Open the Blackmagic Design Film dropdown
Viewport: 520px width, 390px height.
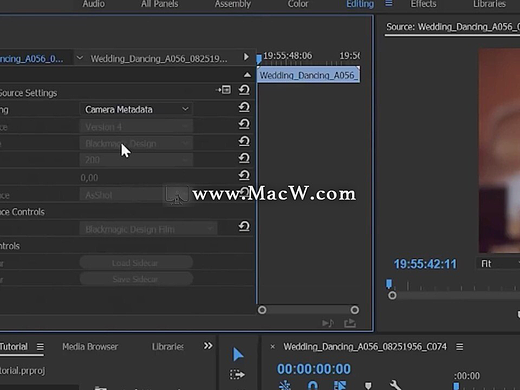pos(148,229)
